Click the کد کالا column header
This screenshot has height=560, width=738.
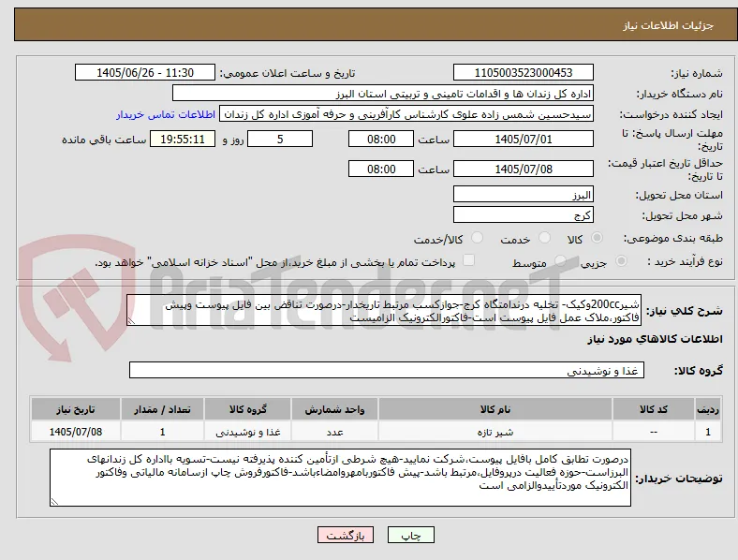654,409
